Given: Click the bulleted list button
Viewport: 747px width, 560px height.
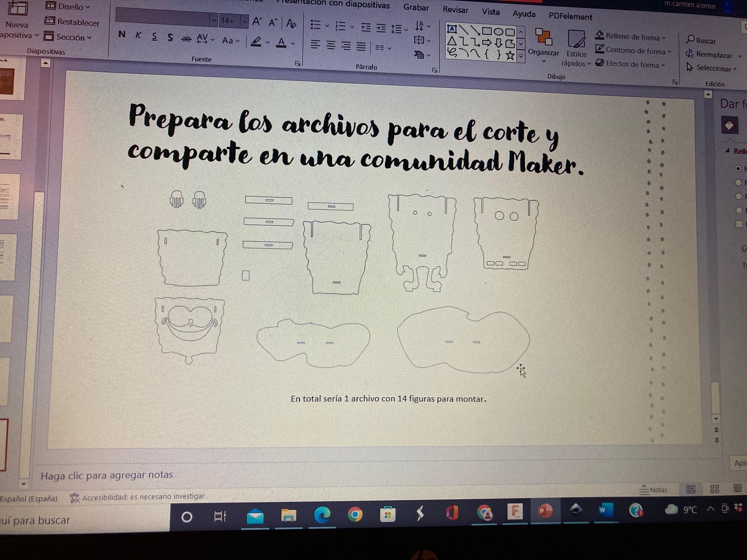Looking at the screenshot, I should [x=316, y=25].
